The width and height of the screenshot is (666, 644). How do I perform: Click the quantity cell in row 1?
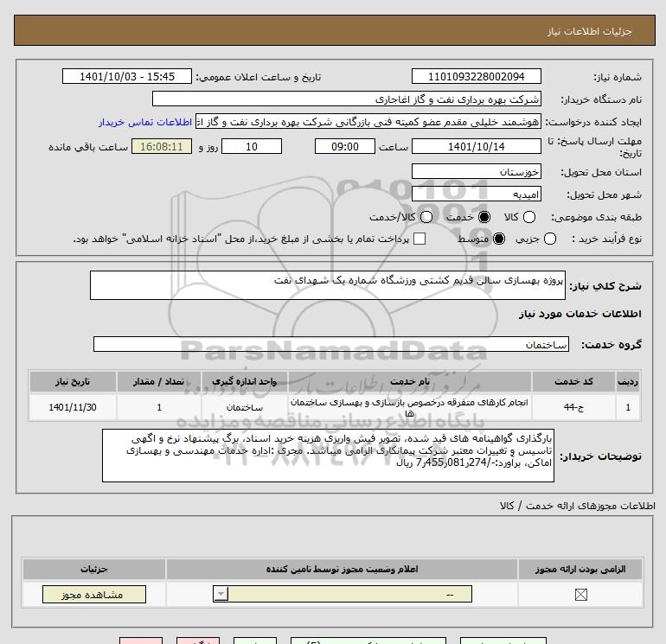point(159,407)
